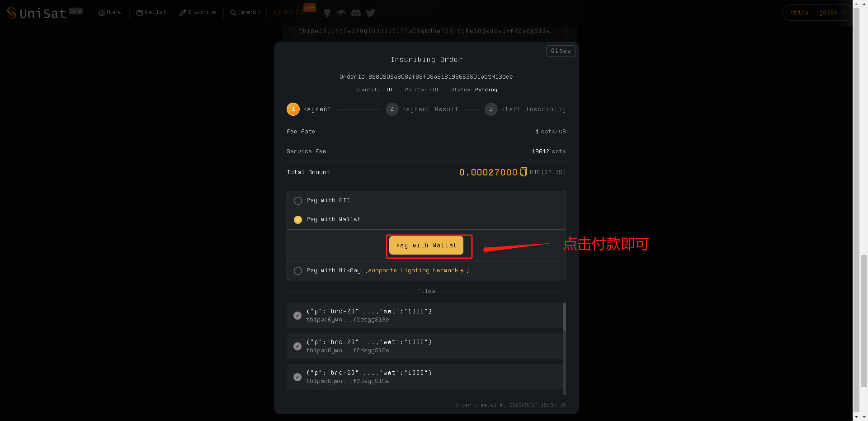Open the Home menu item
The image size is (868, 421).
[x=110, y=13]
